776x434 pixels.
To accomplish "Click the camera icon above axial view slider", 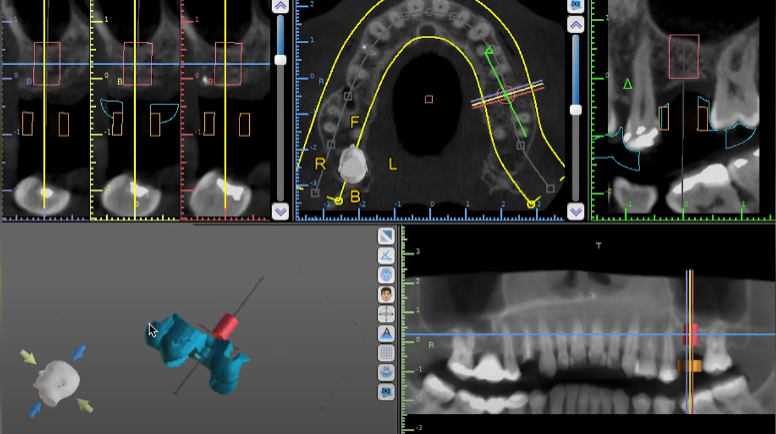I will (x=575, y=5).
